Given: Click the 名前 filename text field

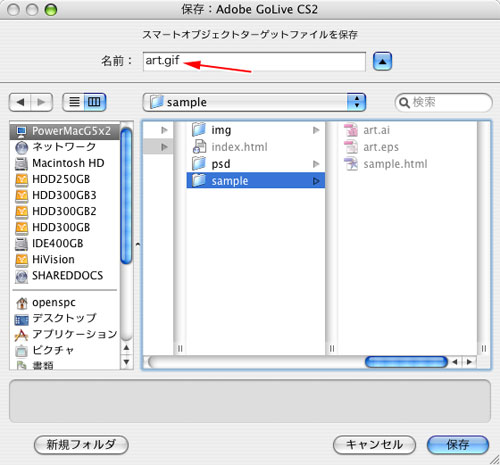Looking at the screenshot, I should 254,61.
